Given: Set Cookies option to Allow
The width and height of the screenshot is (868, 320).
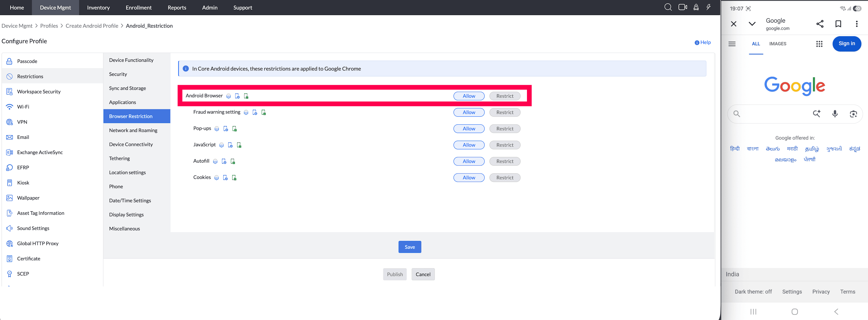Looking at the screenshot, I should tap(469, 178).
